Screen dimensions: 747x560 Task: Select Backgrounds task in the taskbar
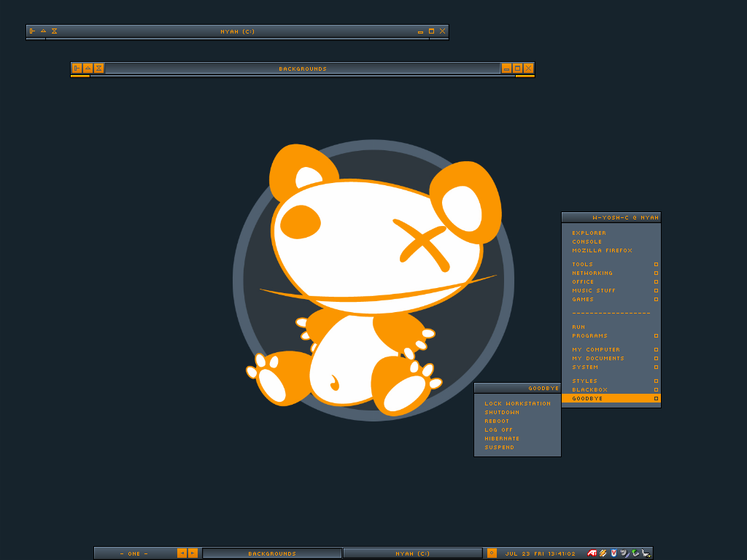[x=272, y=553]
